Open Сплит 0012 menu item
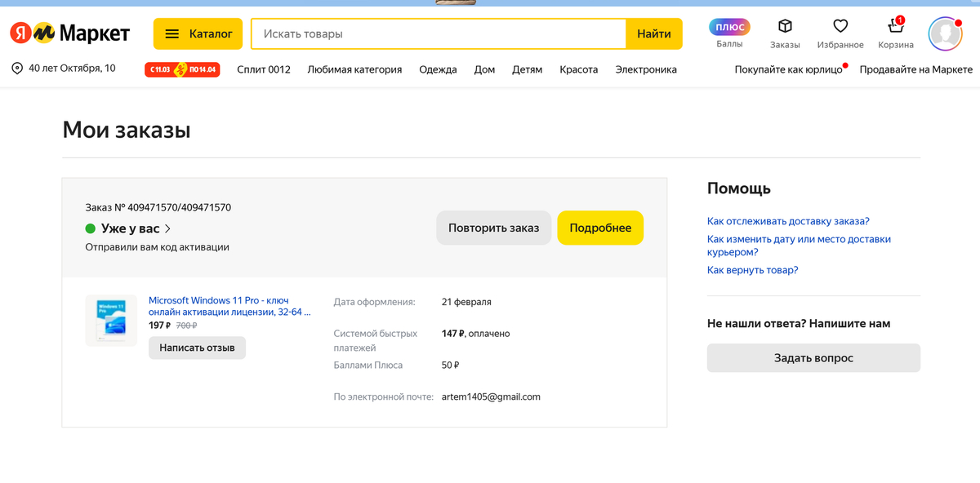The height and width of the screenshot is (483, 980). pos(264,69)
